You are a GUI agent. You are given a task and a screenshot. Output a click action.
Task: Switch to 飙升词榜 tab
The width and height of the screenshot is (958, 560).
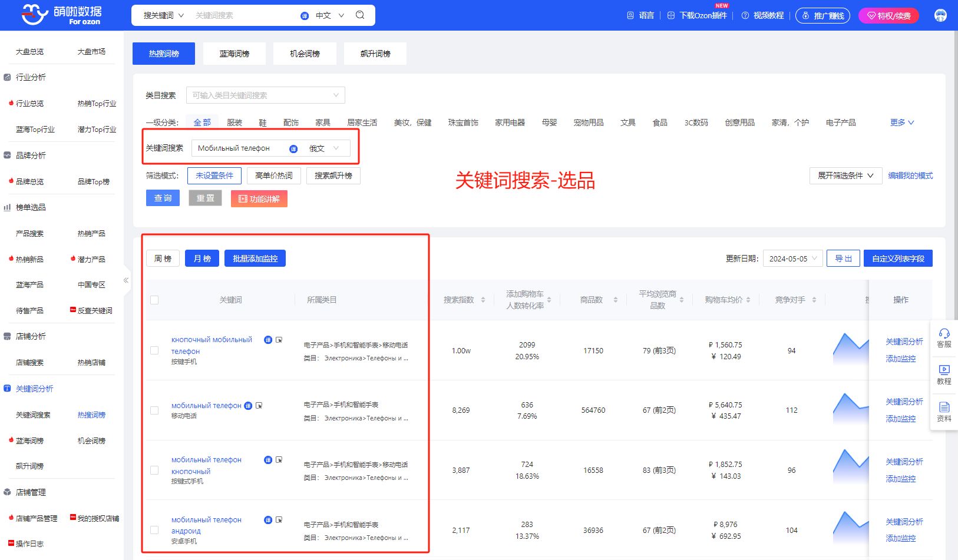point(375,54)
